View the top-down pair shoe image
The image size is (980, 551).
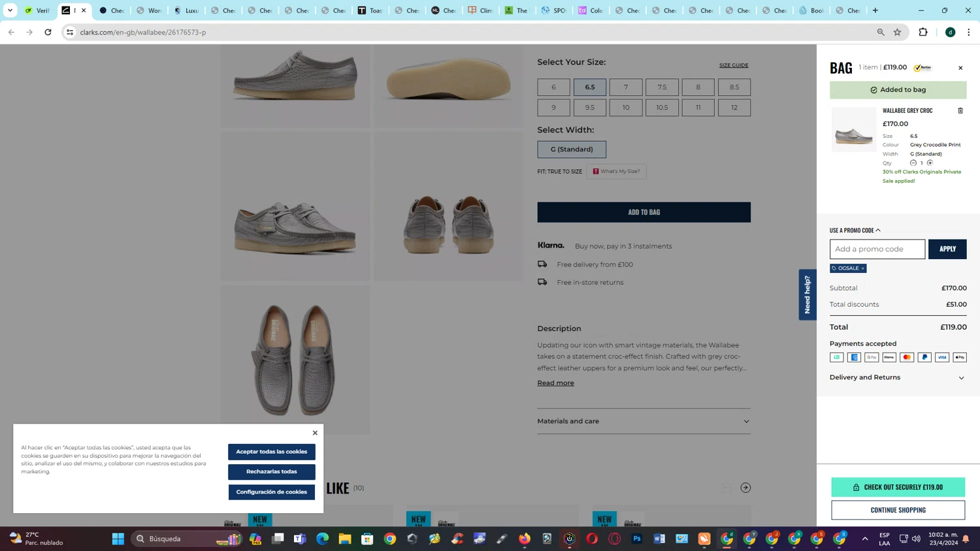tap(295, 360)
